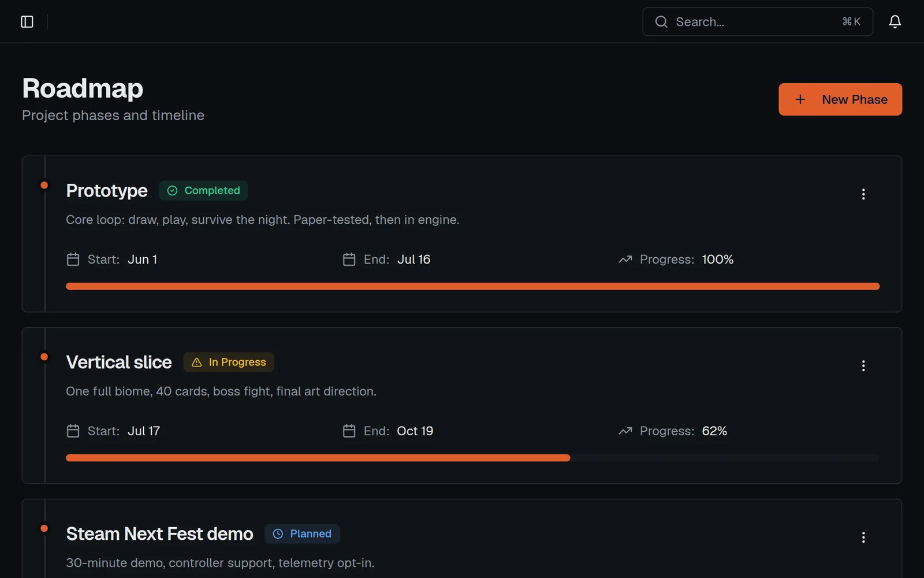Screen dimensions: 924x578
Task: Toggle the sidebar panel icon
Action: tap(27, 22)
